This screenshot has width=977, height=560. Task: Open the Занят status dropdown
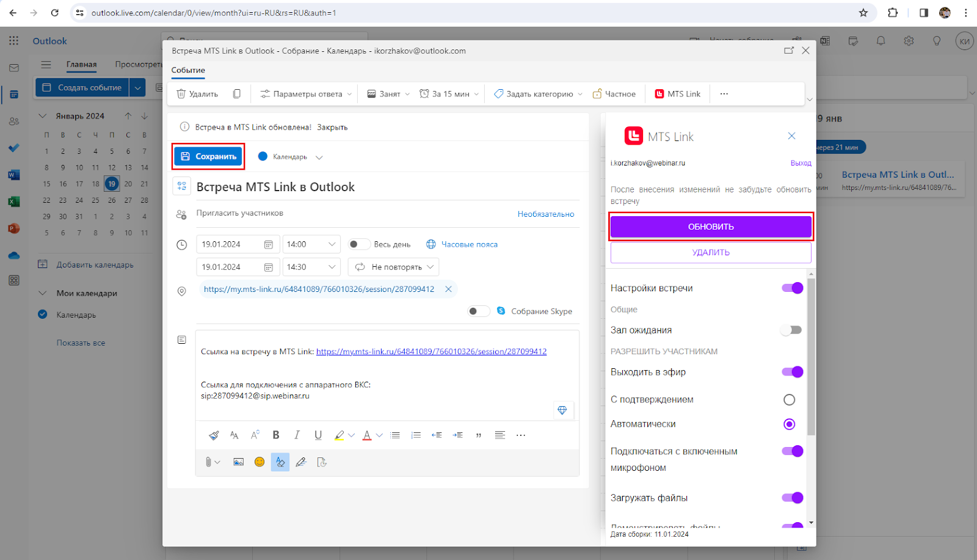388,94
